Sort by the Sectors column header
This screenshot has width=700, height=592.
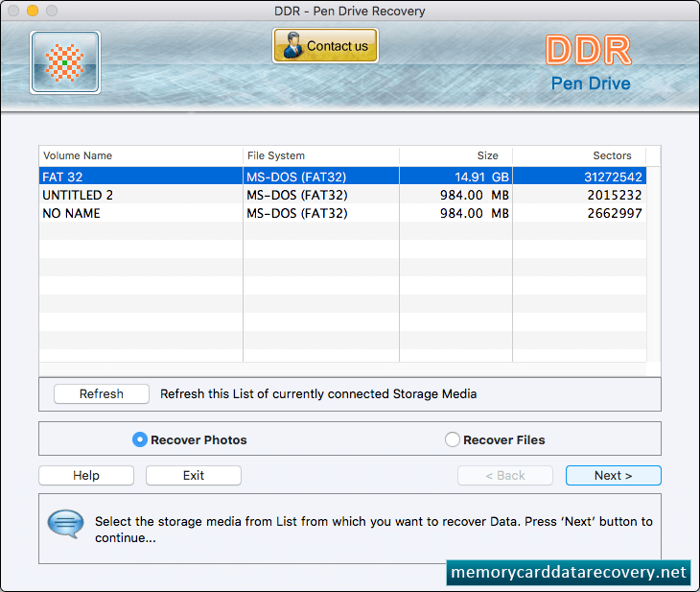[579, 155]
